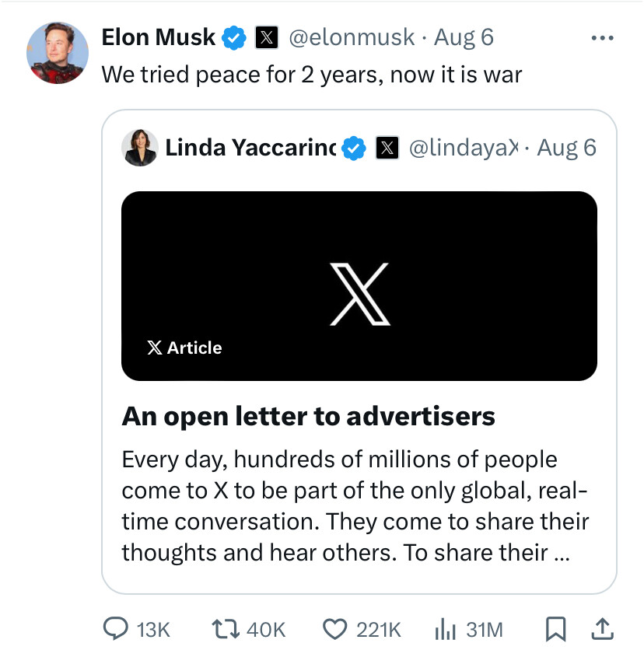Open the black X Article cover image
Screen dimensions: 644x657
point(359,285)
